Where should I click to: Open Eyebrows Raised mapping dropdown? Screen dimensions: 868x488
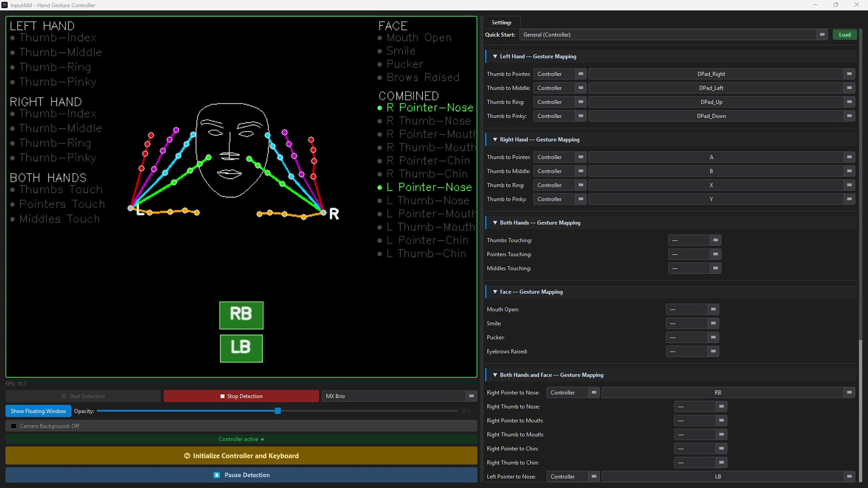(x=692, y=352)
